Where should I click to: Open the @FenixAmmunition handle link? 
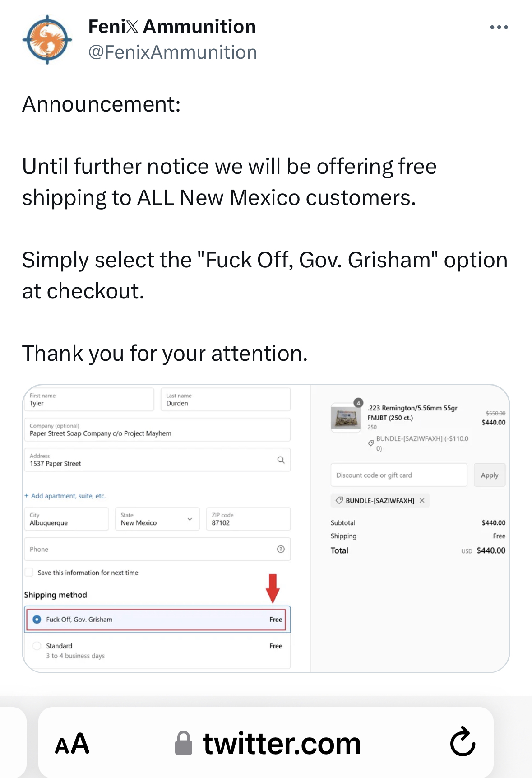click(172, 52)
